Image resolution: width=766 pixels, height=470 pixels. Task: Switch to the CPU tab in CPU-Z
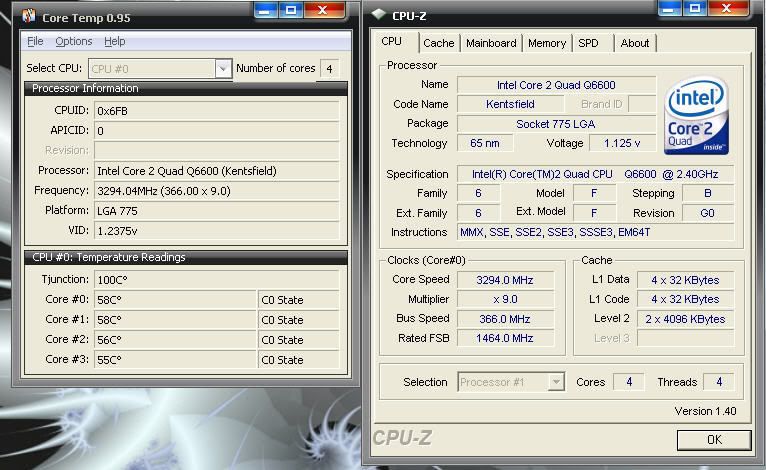coord(392,42)
